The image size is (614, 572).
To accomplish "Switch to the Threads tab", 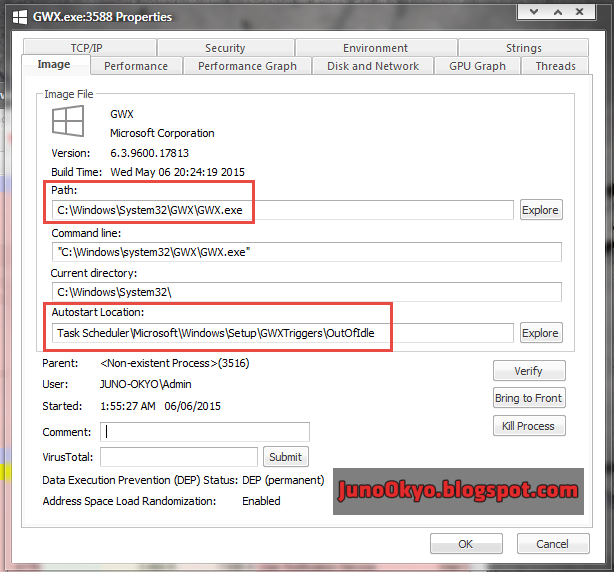I will (555, 66).
